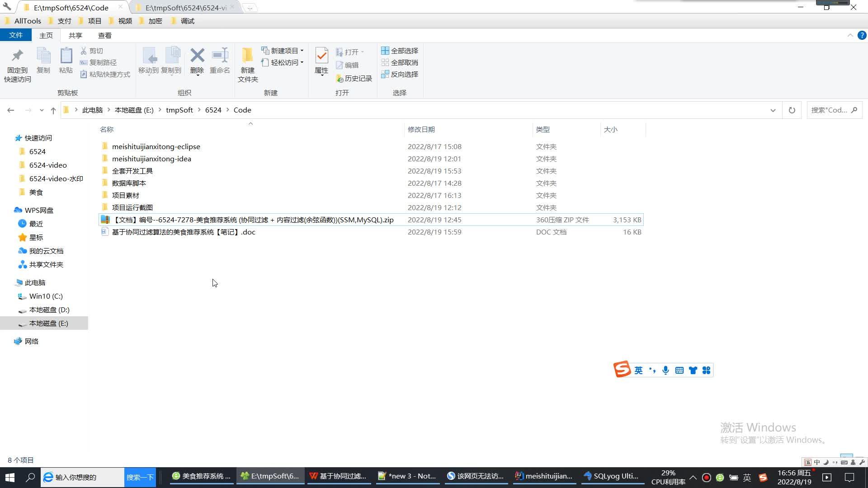Click the Delete icon in ribbon
The width and height of the screenshot is (868, 488).
coord(197,56)
